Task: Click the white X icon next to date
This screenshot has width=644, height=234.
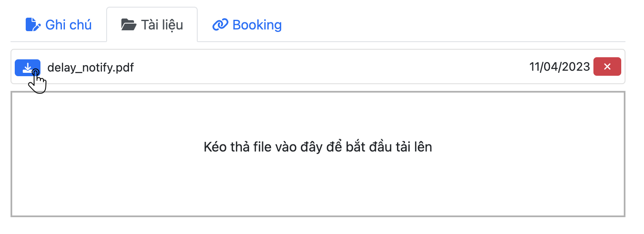Action: (x=607, y=66)
